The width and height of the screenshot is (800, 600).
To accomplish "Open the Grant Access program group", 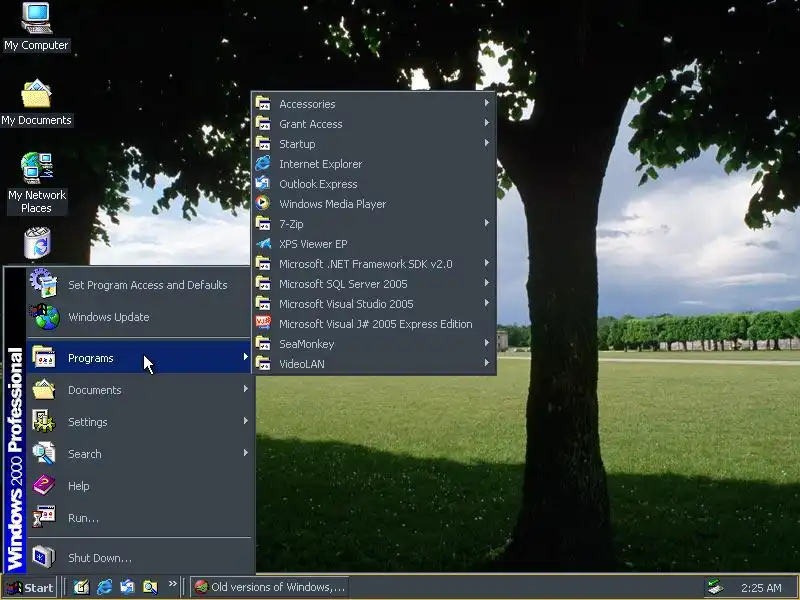I will 373,123.
